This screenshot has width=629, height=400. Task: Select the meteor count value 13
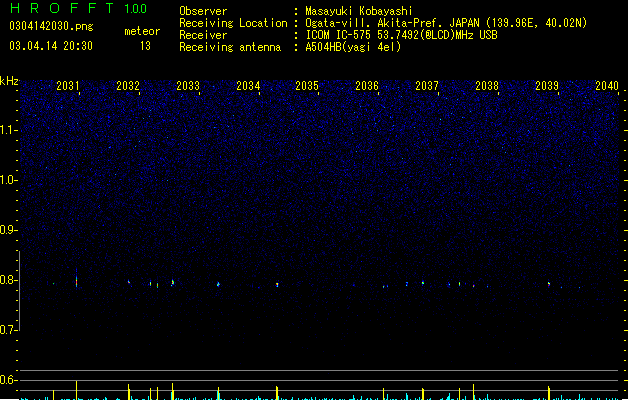click(x=145, y=46)
